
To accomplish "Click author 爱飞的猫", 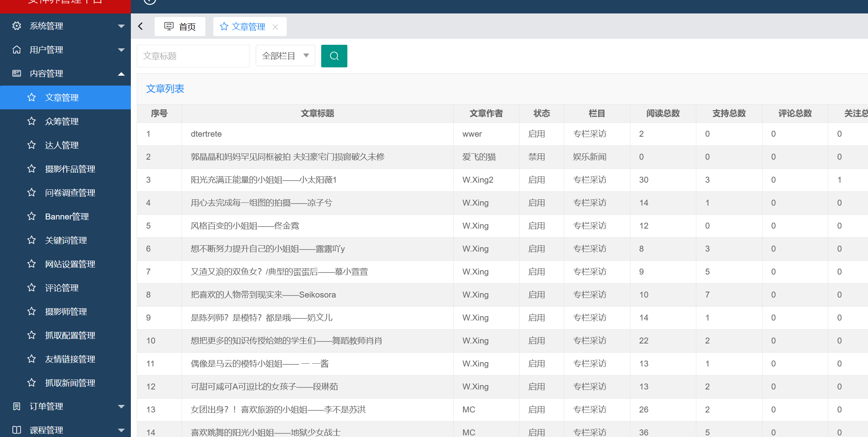I will point(479,157).
